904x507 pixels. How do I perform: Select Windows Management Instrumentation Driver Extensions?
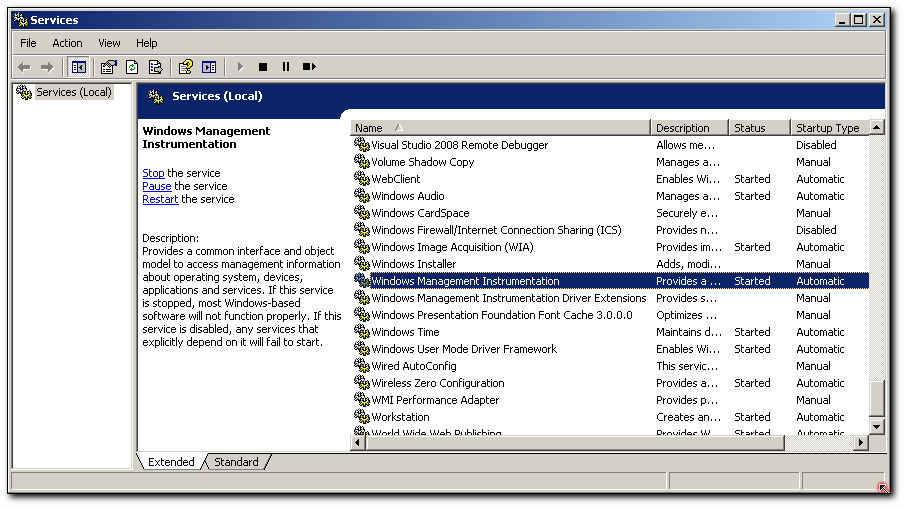point(509,298)
